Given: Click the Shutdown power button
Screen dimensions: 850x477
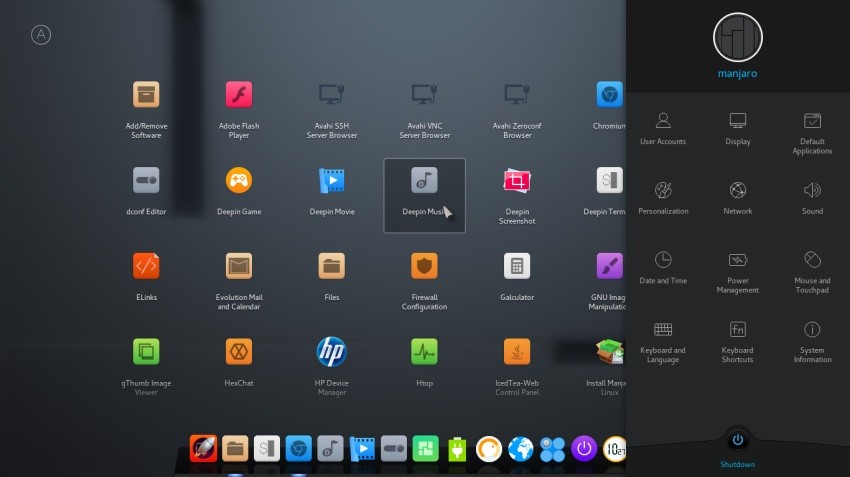Looking at the screenshot, I should pos(737,440).
